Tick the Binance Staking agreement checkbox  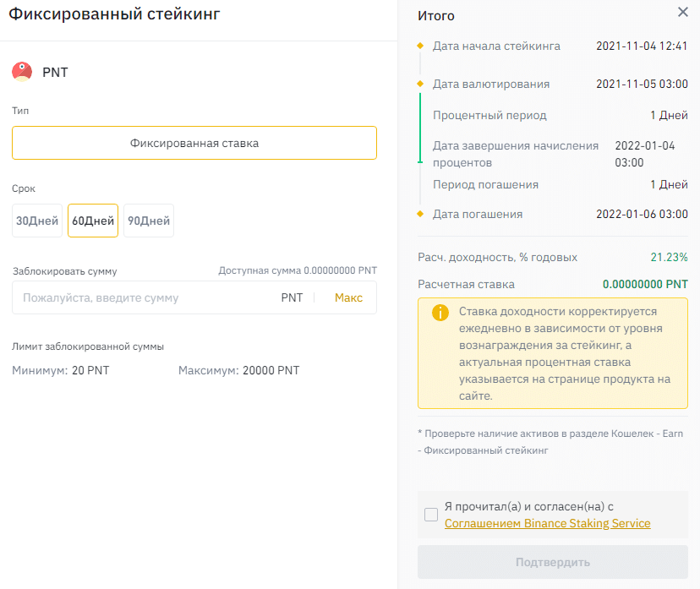pos(431,515)
